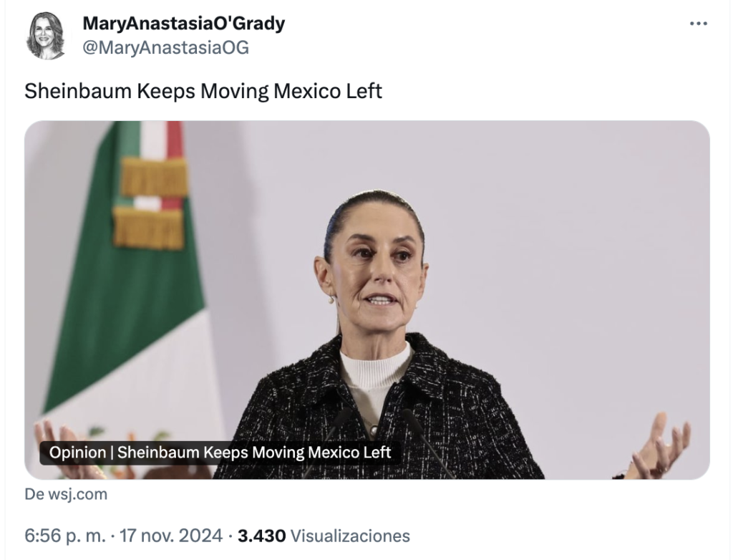Select the 17 nov. 2024 date
This screenshot has width=733, height=560.
(171, 536)
